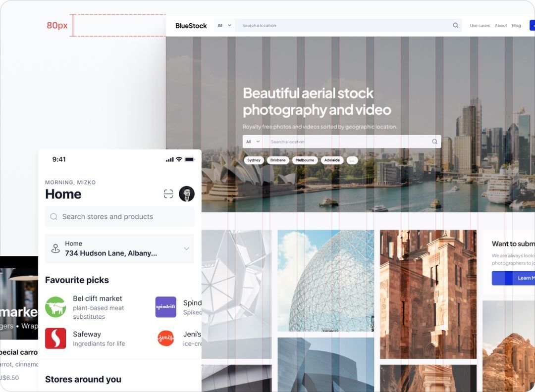Open the All dropdown in the hero search bar
This screenshot has height=392, width=535.
(x=253, y=142)
